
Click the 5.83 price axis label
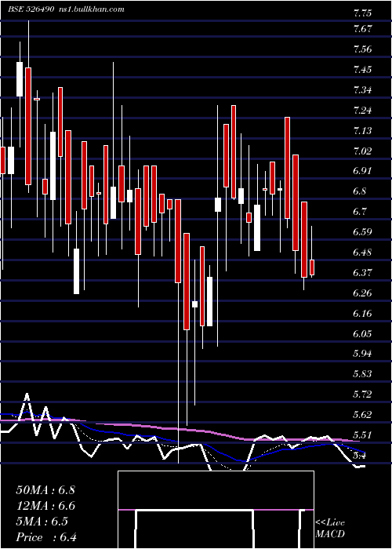click(x=362, y=373)
